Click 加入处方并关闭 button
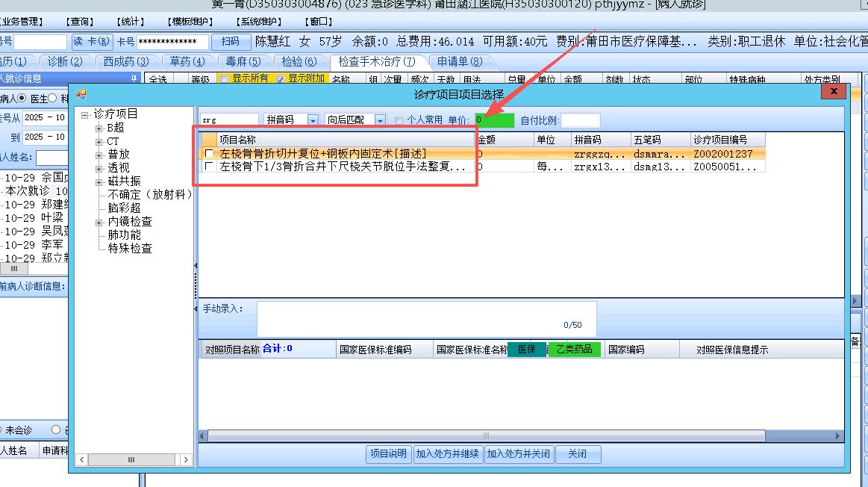This screenshot has height=487, width=868. coord(518,453)
